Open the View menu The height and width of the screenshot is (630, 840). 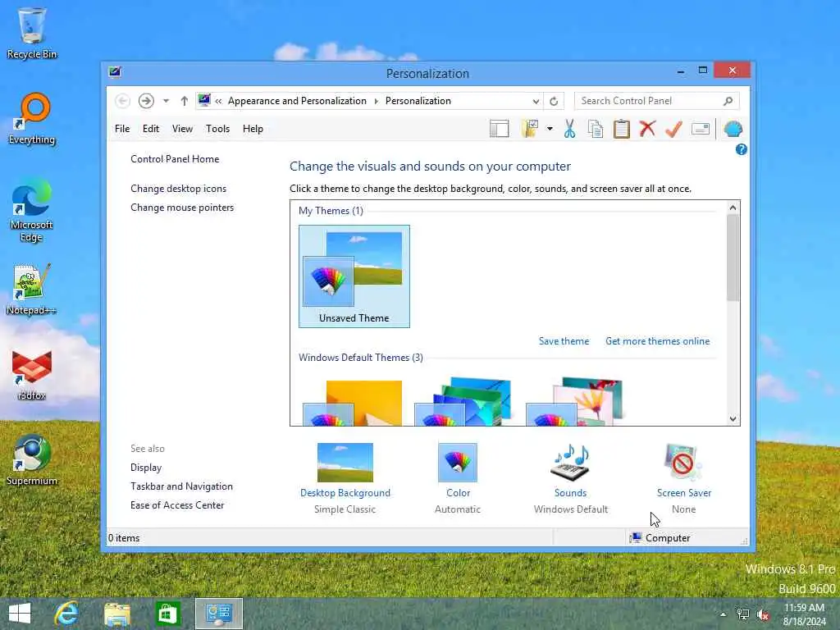[182, 129]
